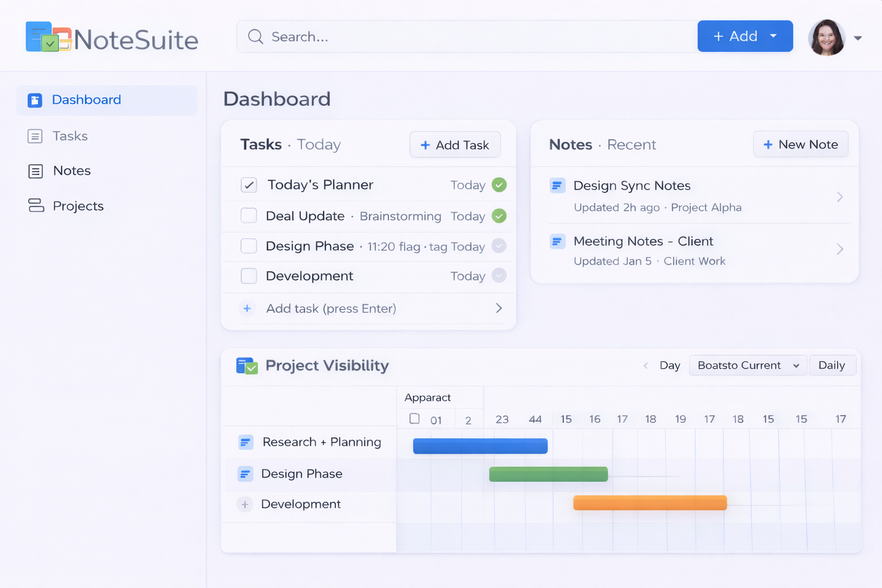Click the Design Sync Notes document icon
This screenshot has width=882, height=588.
tap(557, 185)
